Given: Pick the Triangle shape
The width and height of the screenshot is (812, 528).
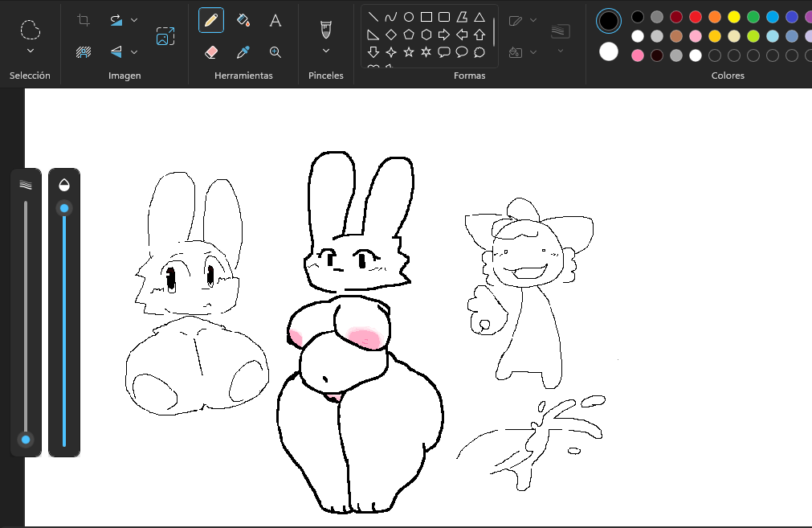Looking at the screenshot, I should [479, 17].
